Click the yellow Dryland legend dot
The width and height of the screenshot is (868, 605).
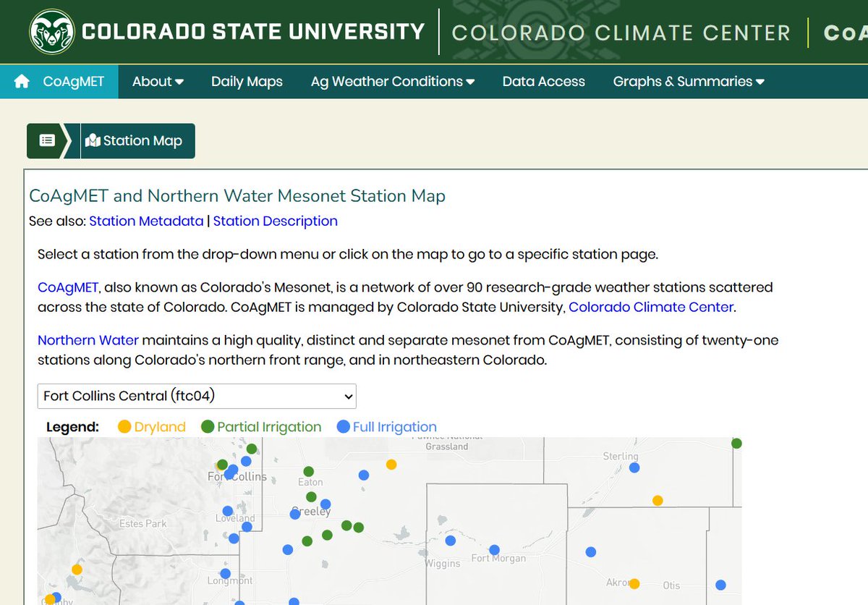(x=124, y=427)
